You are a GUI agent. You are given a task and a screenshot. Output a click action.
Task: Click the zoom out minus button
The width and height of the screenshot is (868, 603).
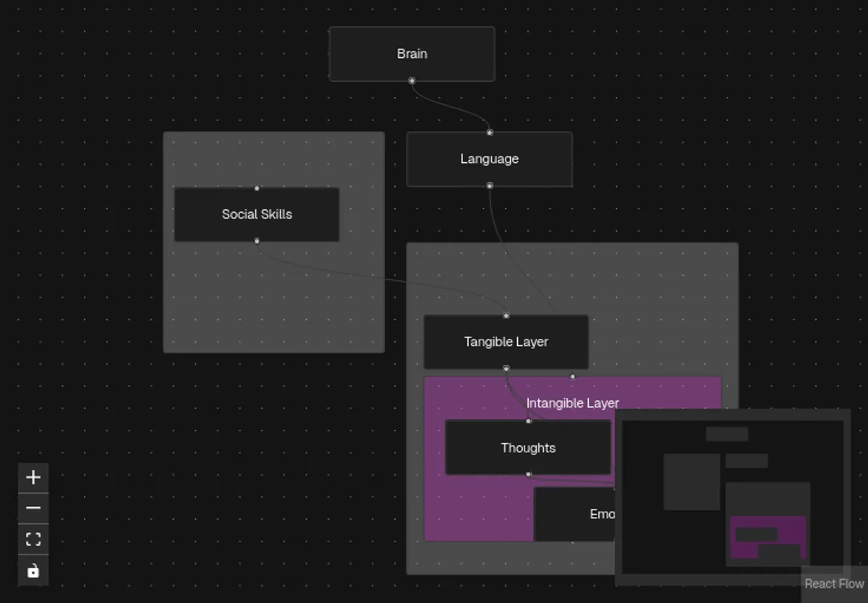[33, 508]
